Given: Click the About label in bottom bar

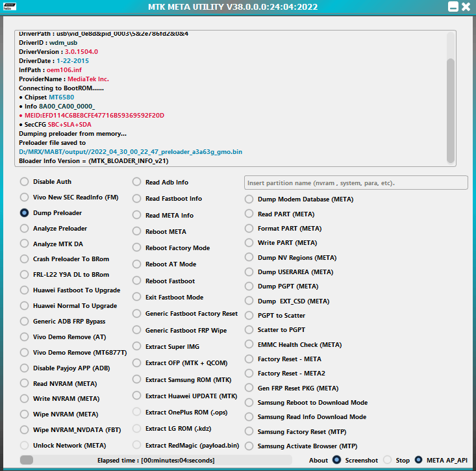Looking at the screenshot, I should pyautogui.click(x=318, y=461).
